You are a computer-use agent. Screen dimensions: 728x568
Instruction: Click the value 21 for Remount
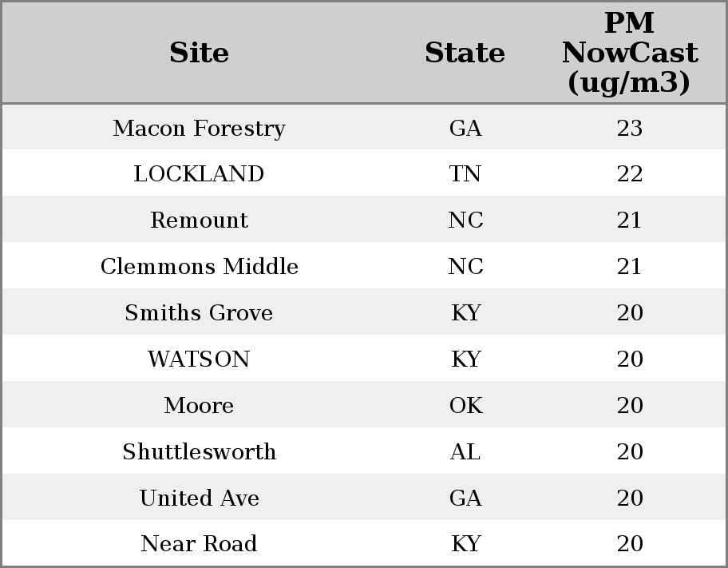click(629, 220)
